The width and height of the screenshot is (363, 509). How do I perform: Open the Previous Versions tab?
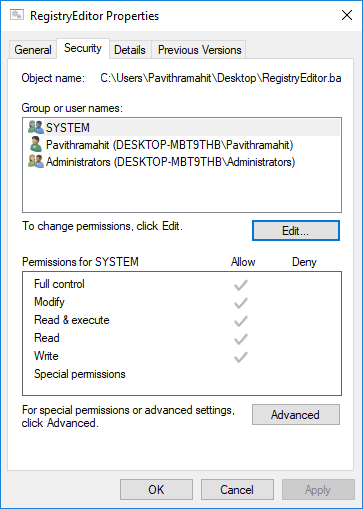coord(199,50)
